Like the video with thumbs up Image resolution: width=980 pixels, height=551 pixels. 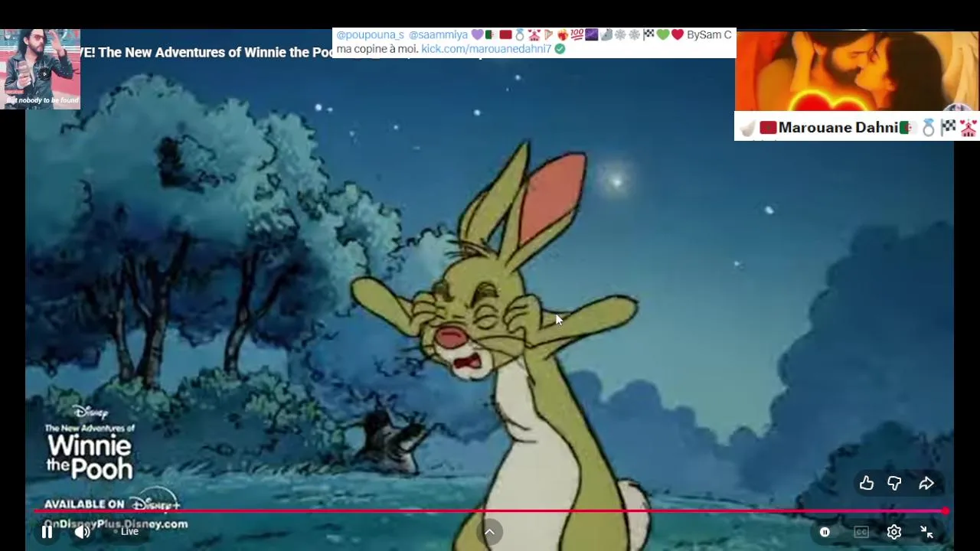coord(866,483)
